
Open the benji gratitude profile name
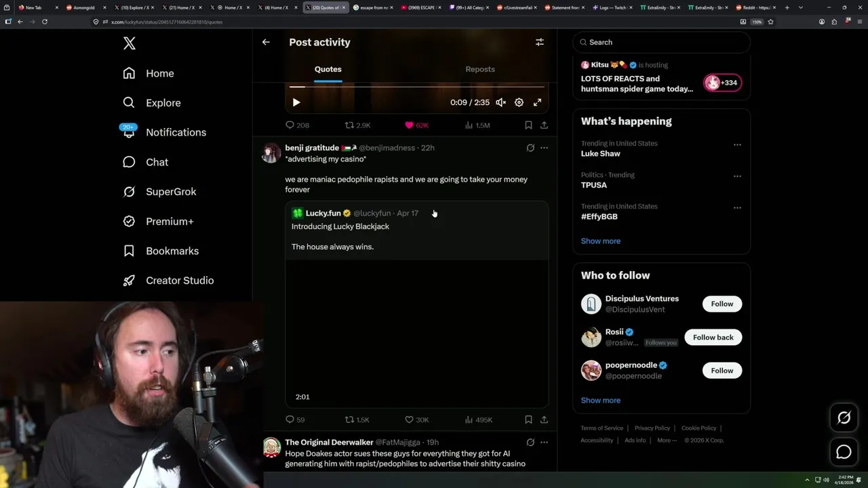(312, 148)
